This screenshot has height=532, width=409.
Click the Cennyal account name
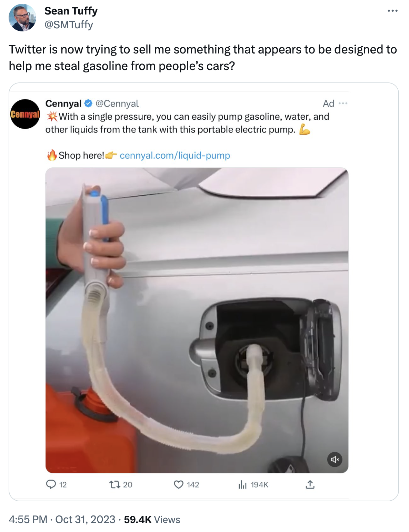pos(63,104)
